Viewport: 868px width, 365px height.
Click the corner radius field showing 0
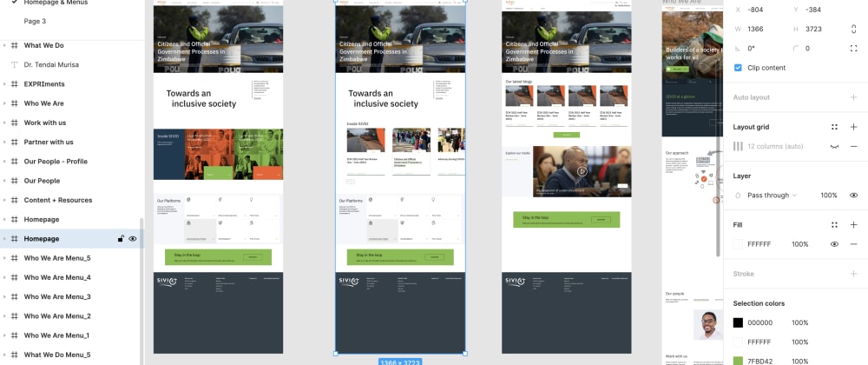coord(807,49)
